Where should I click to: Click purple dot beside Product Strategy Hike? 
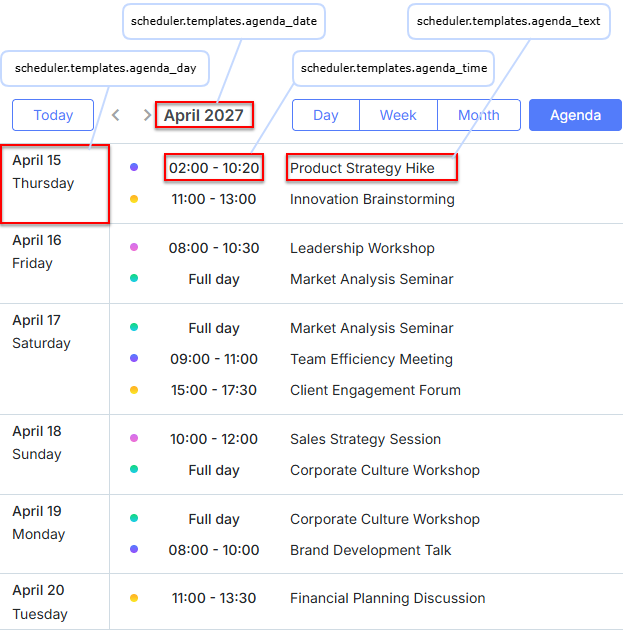coord(134,167)
